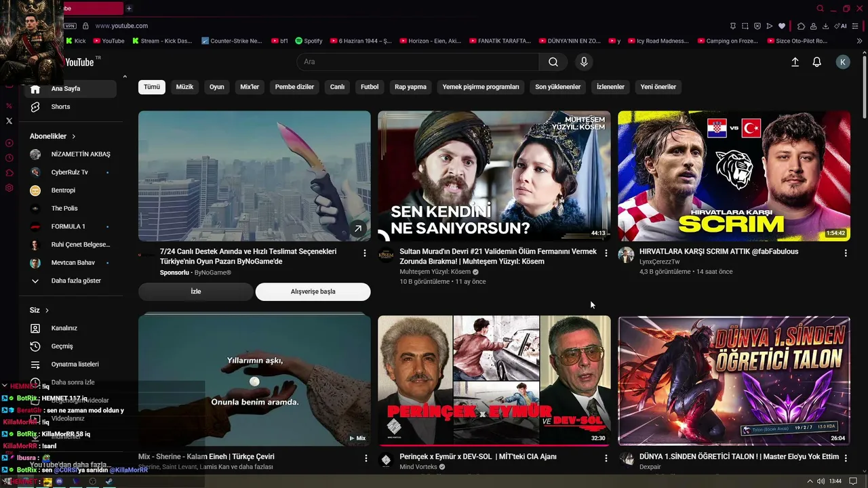The width and height of the screenshot is (868, 488).
Task: Click the site security lock icon
Action: 85,26
